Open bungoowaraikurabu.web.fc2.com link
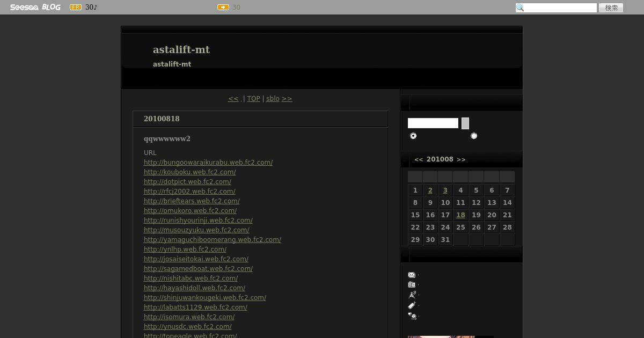 208,163
